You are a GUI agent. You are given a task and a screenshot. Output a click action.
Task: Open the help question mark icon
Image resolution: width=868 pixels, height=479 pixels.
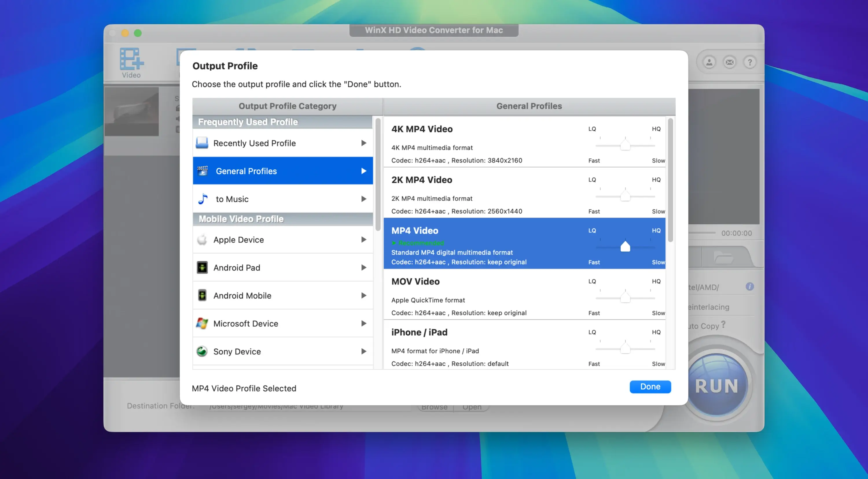coord(750,62)
